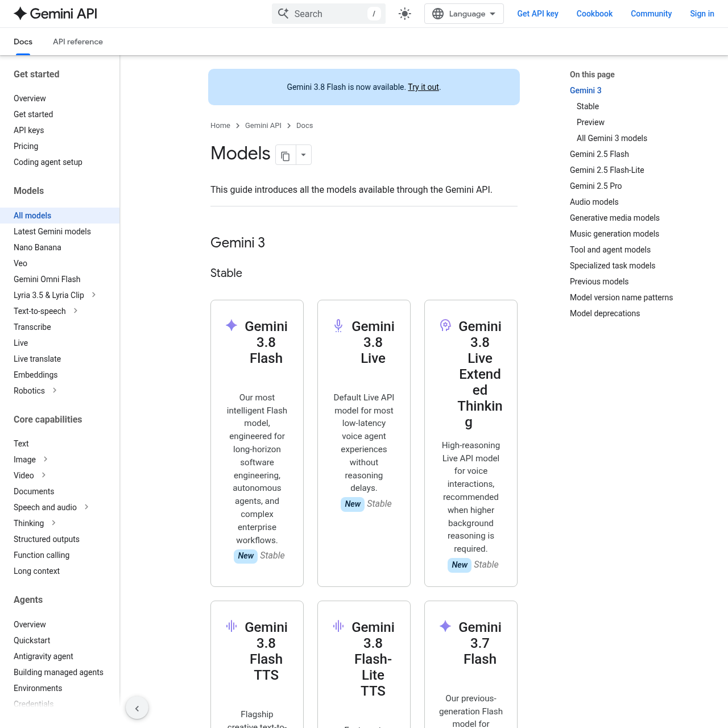Copy the Models page with the copy icon
This screenshot has height=728, width=728.
click(x=286, y=155)
